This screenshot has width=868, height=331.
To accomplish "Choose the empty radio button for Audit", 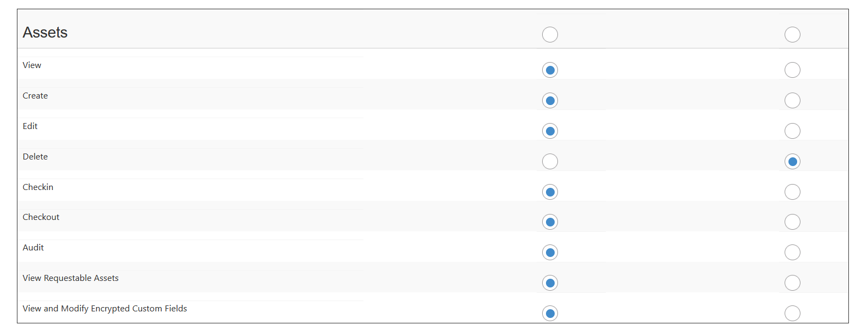I will (792, 253).
